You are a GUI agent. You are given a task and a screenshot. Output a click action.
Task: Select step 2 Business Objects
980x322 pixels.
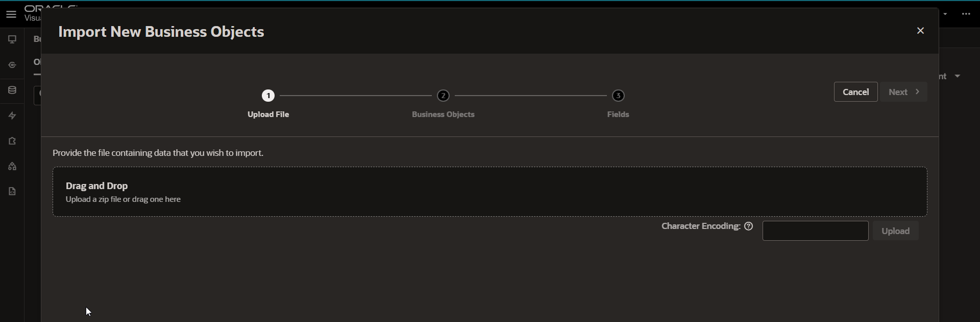point(444,104)
